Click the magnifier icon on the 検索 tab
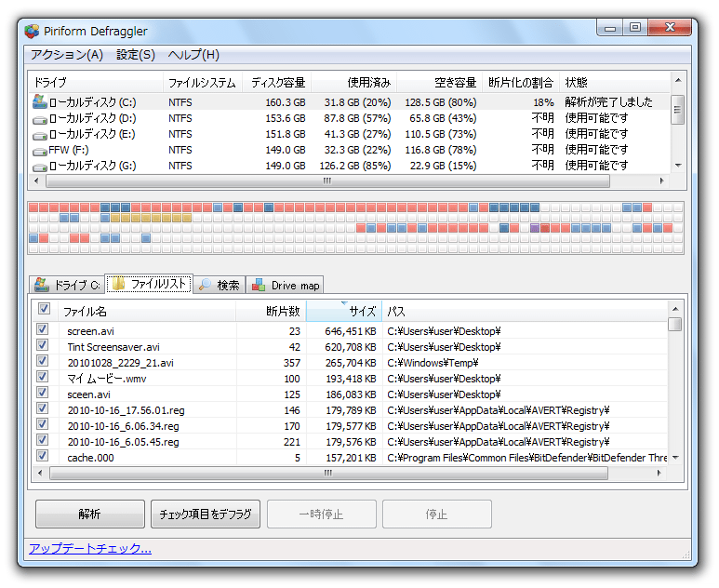The width and height of the screenshot is (719, 588). point(205,285)
